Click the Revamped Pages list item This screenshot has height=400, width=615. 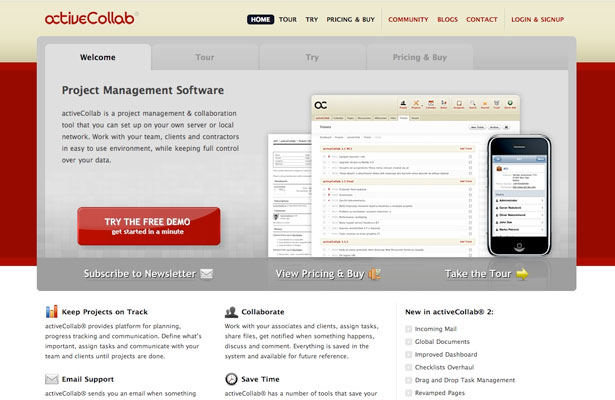coord(440,393)
